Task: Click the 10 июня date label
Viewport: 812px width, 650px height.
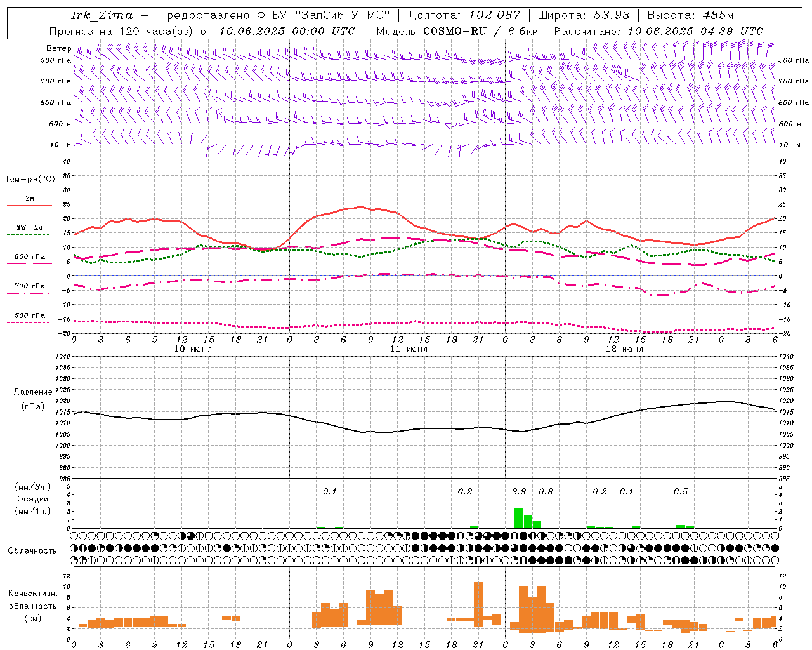Action: pyautogui.click(x=193, y=349)
